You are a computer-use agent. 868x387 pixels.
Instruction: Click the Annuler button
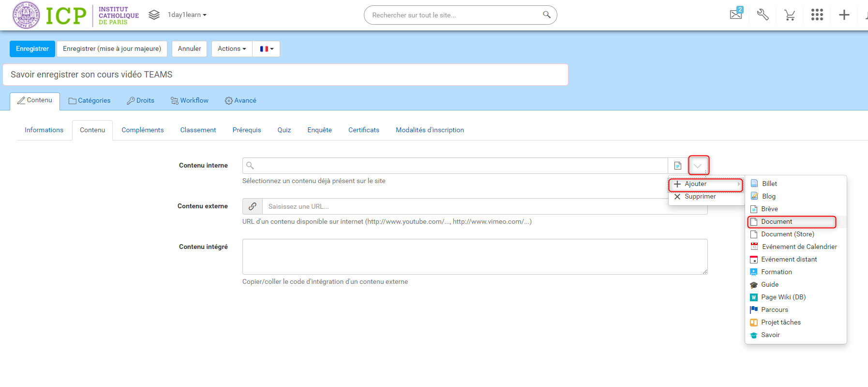click(x=189, y=49)
